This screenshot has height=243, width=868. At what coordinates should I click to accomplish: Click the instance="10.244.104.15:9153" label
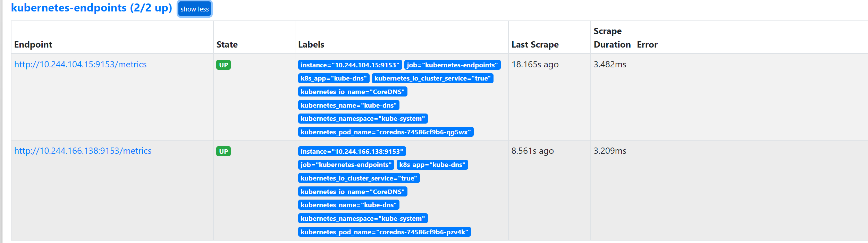[350, 65]
